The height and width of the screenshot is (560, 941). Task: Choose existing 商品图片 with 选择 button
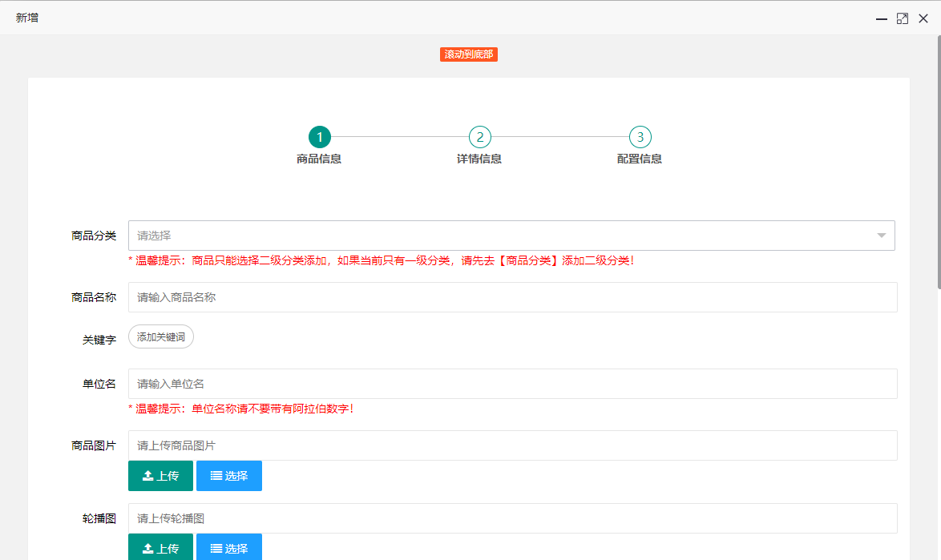pos(228,476)
